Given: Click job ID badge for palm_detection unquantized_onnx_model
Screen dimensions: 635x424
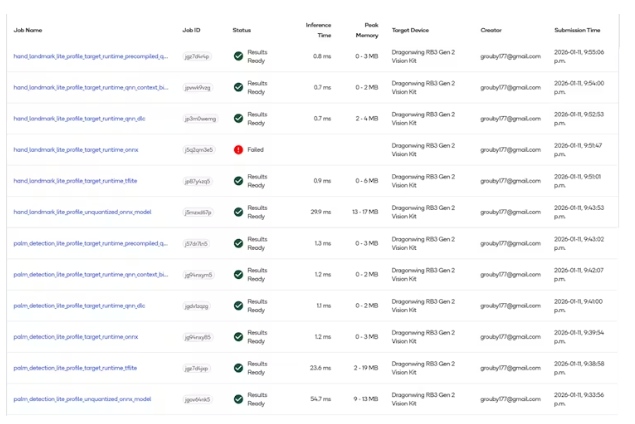Looking at the screenshot, I should (198, 399).
